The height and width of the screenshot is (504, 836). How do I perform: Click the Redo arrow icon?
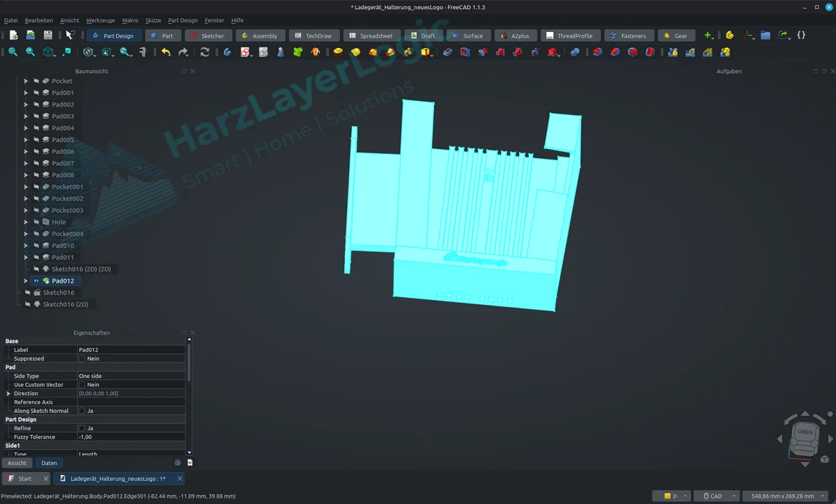point(183,52)
